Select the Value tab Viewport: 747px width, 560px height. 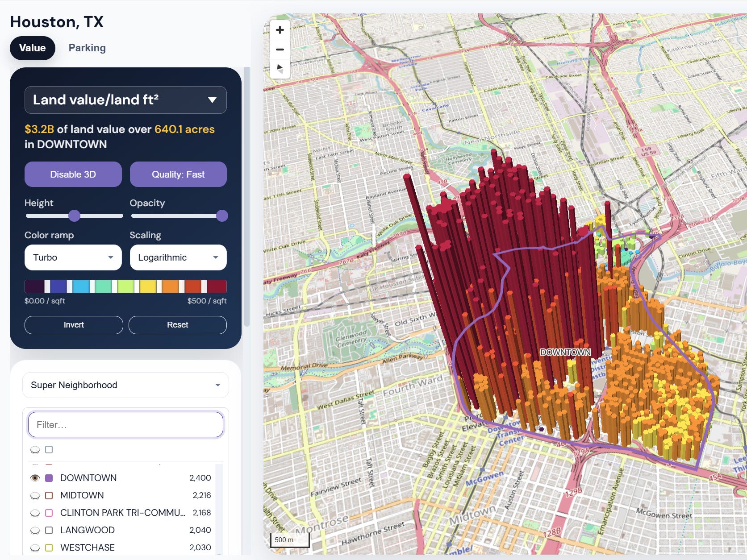click(x=33, y=48)
